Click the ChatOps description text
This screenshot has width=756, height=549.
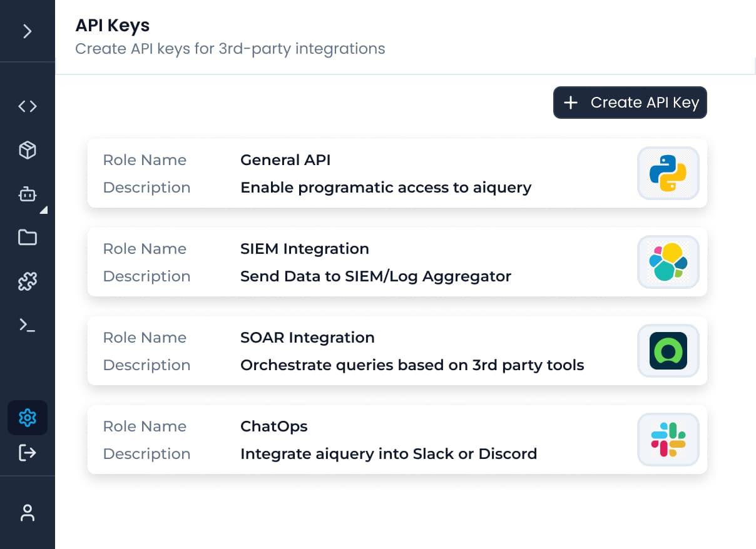pyautogui.click(x=388, y=453)
